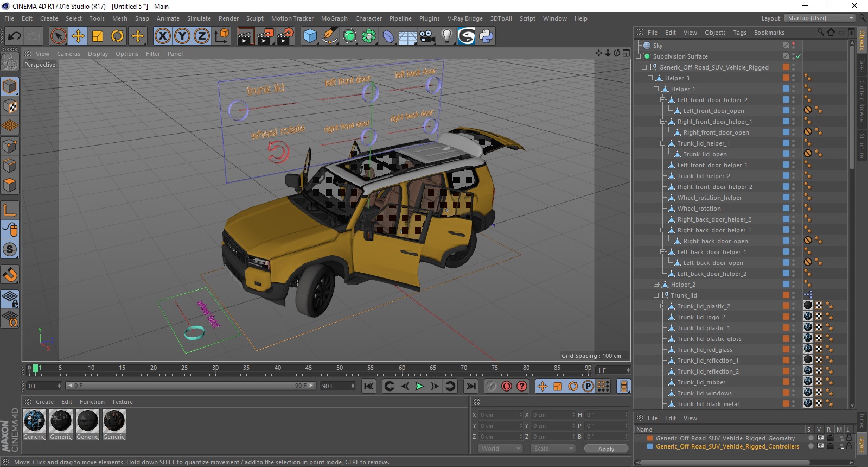Click the Snap enable magnet icon
Image resolution: width=868 pixels, height=467 pixels.
(10, 274)
